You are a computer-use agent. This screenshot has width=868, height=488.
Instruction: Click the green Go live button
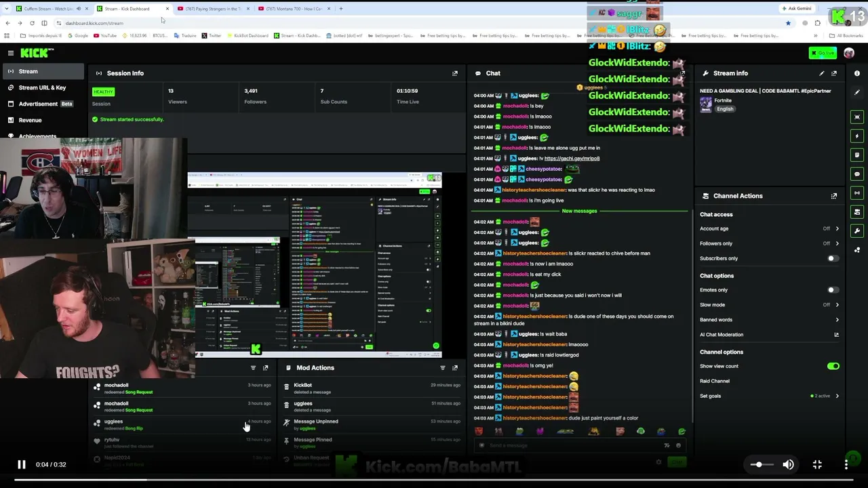coord(823,53)
